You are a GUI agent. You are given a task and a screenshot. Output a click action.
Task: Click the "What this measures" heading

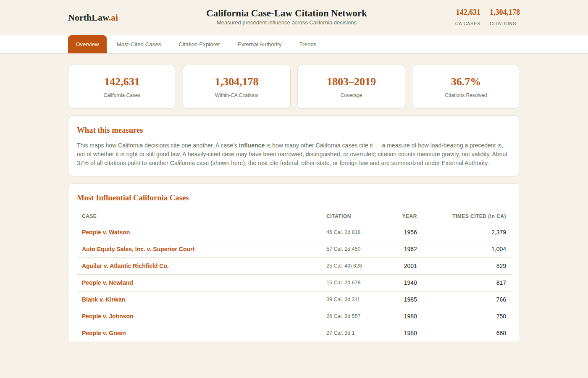click(x=110, y=130)
